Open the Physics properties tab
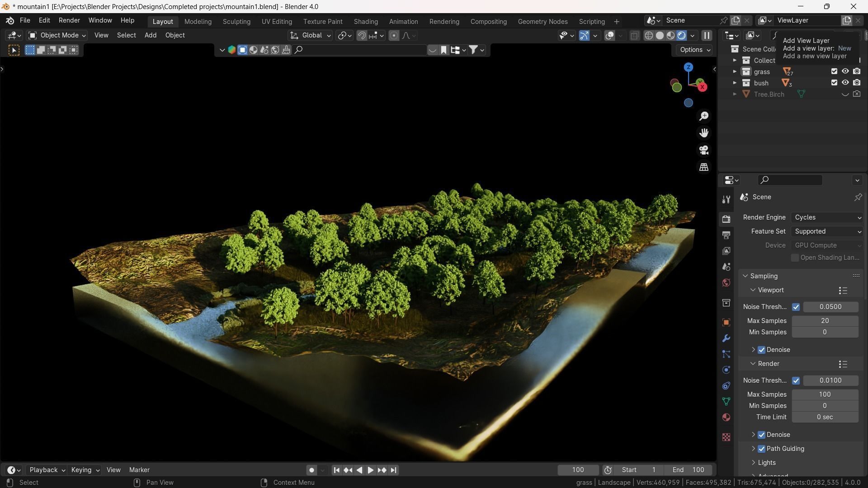Screen dimensions: 868x488 tap(726, 370)
